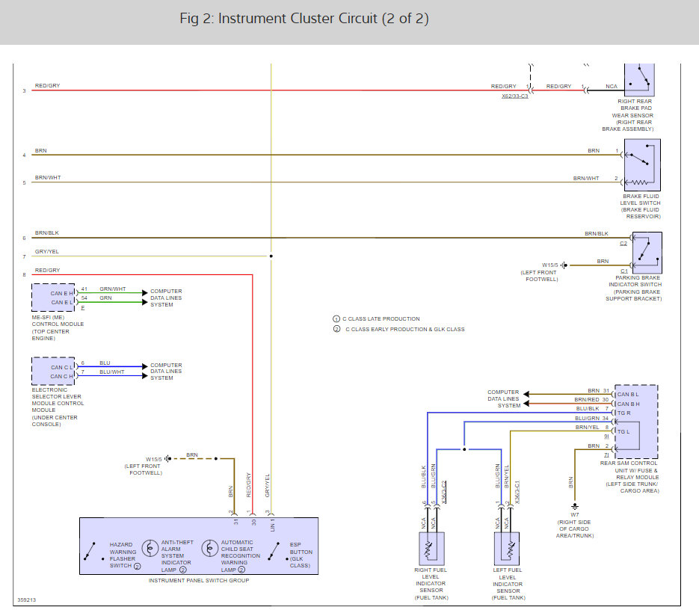
Task: Click the "TG L" terminal label
Action: [623, 432]
